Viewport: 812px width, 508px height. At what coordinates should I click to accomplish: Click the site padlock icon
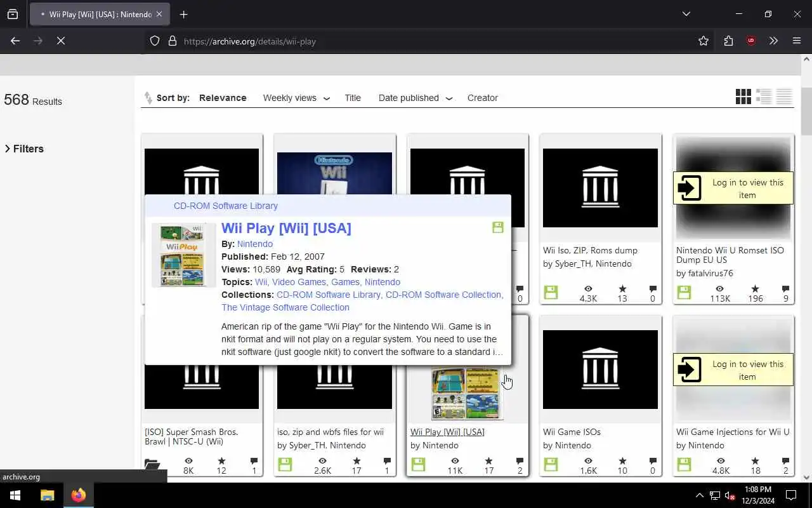pyautogui.click(x=172, y=41)
